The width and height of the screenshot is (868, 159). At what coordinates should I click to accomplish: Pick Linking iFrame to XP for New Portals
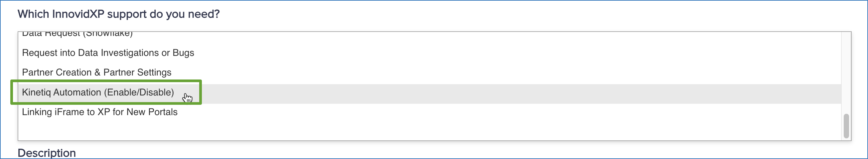(99, 112)
